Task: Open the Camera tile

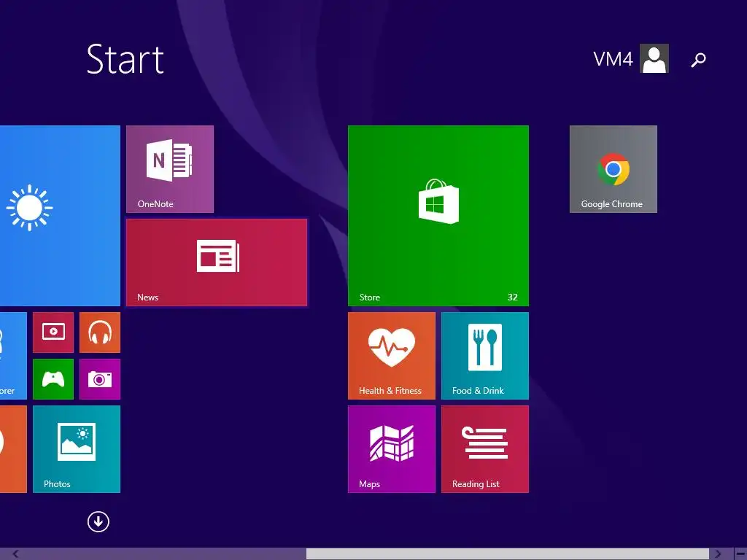Action: (100, 379)
